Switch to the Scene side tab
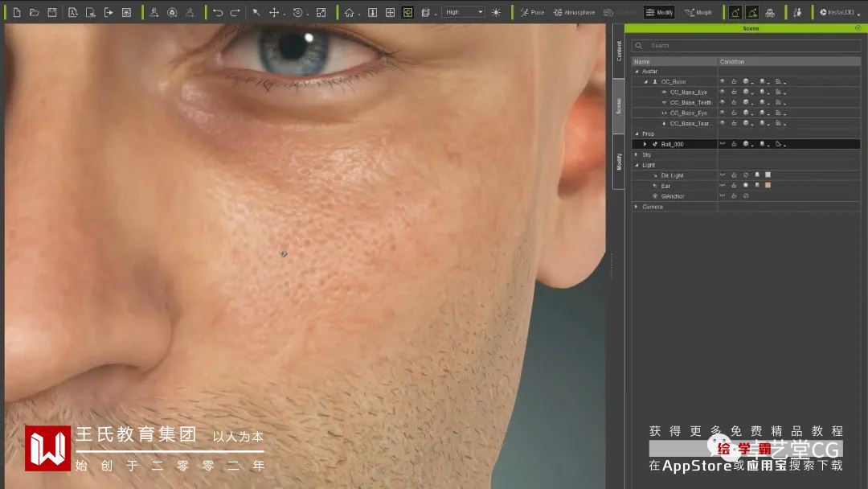This screenshot has height=489, width=868. (x=619, y=106)
